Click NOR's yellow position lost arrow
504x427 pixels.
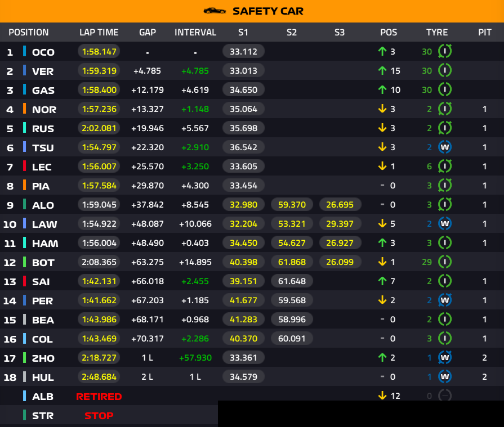click(x=382, y=109)
